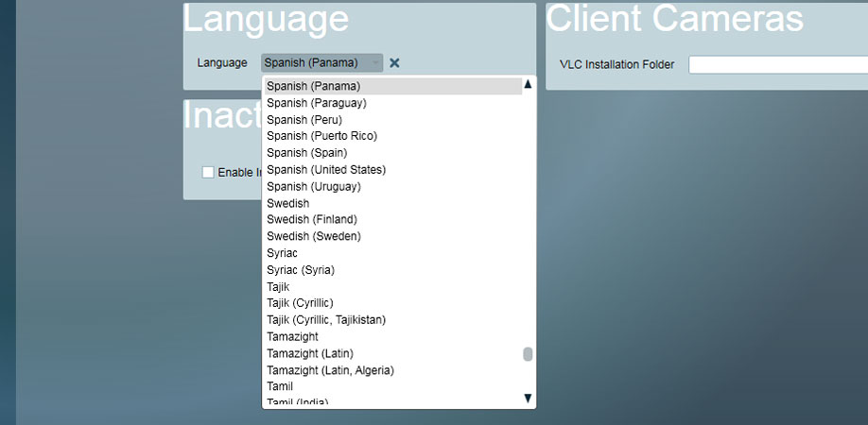868x425 pixels.
Task: Choose Tamazight (Latin, Algeria) language
Action: coord(330,370)
